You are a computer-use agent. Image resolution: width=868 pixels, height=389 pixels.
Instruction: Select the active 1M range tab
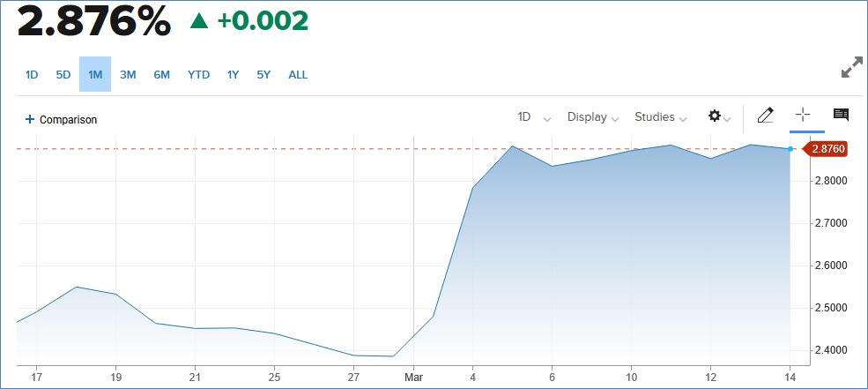coord(95,75)
